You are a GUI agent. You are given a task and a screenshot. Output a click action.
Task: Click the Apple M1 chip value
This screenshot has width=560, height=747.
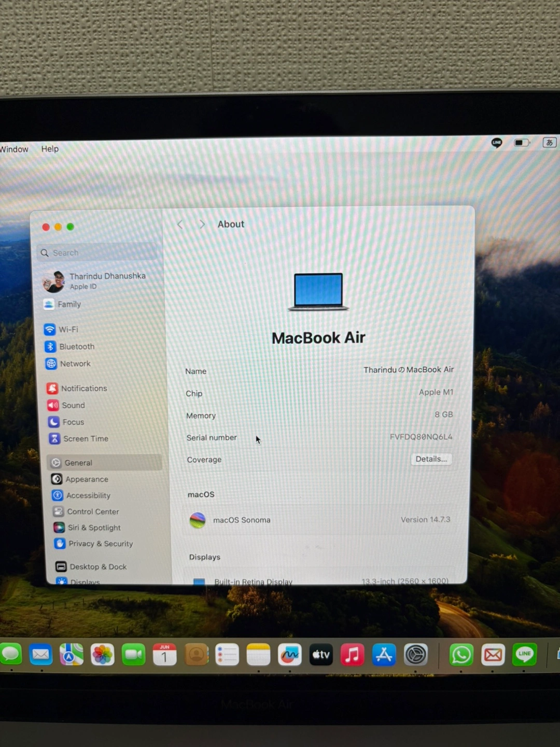(x=436, y=392)
